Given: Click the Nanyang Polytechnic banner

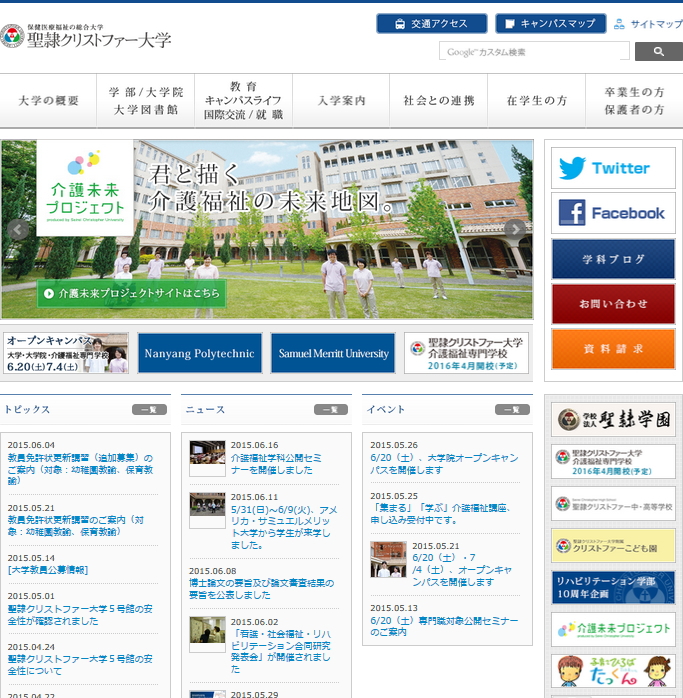Looking at the screenshot, I should click(x=200, y=353).
